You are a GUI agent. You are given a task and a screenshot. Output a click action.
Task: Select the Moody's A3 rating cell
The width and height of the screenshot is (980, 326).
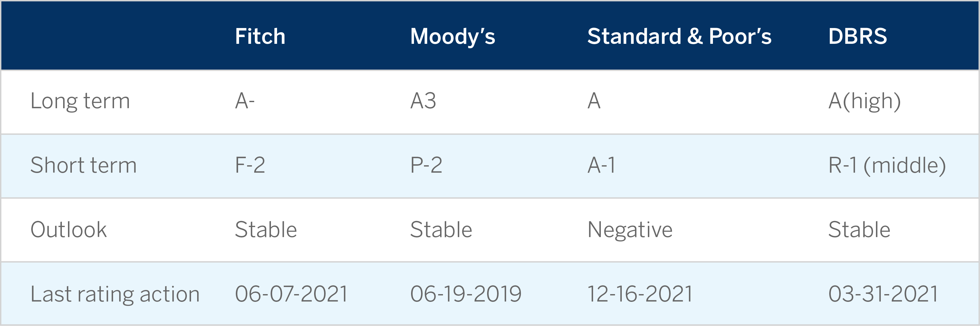pos(423,101)
